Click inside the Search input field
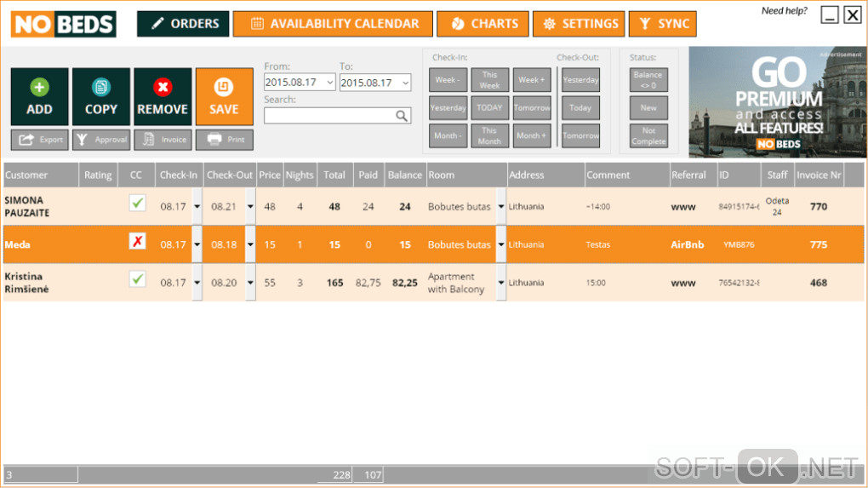 [x=328, y=116]
